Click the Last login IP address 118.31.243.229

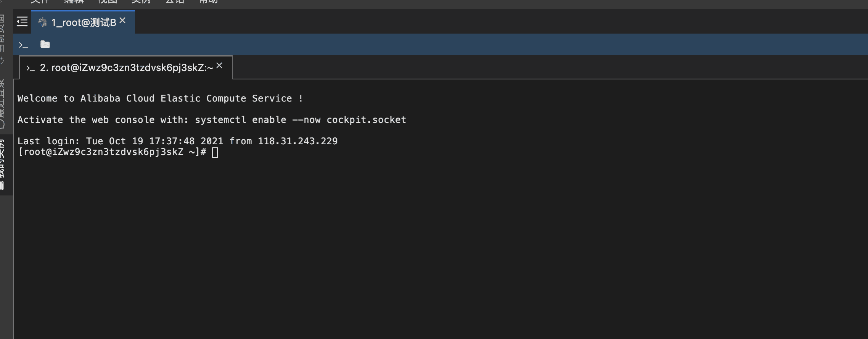(297, 141)
